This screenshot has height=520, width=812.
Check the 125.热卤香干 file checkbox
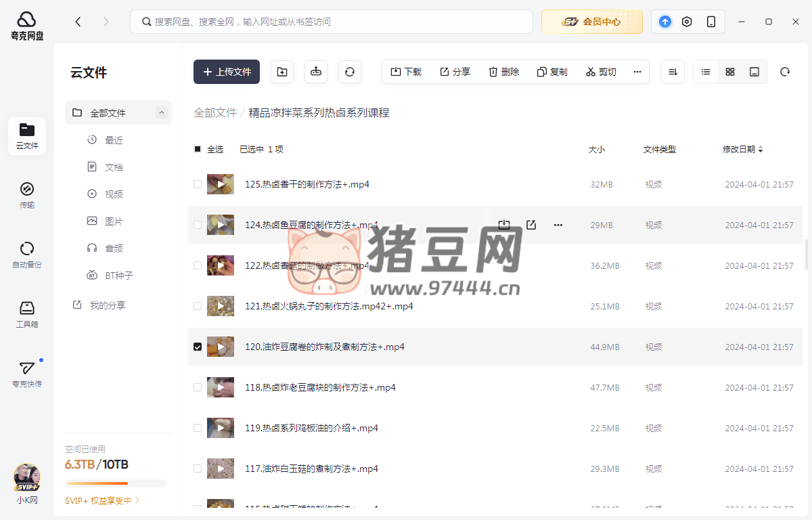(x=198, y=184)
